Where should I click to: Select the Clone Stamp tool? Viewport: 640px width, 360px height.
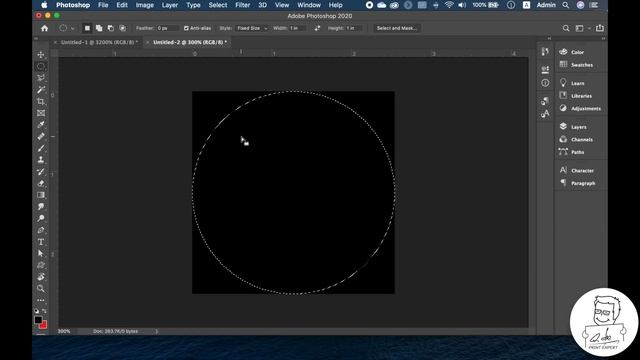pos(41,160)
